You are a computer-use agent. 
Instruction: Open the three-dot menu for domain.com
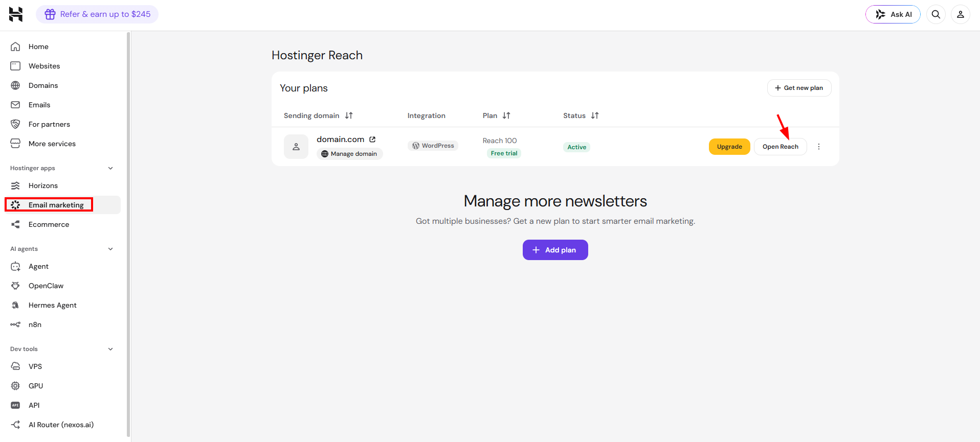(819, 147)
